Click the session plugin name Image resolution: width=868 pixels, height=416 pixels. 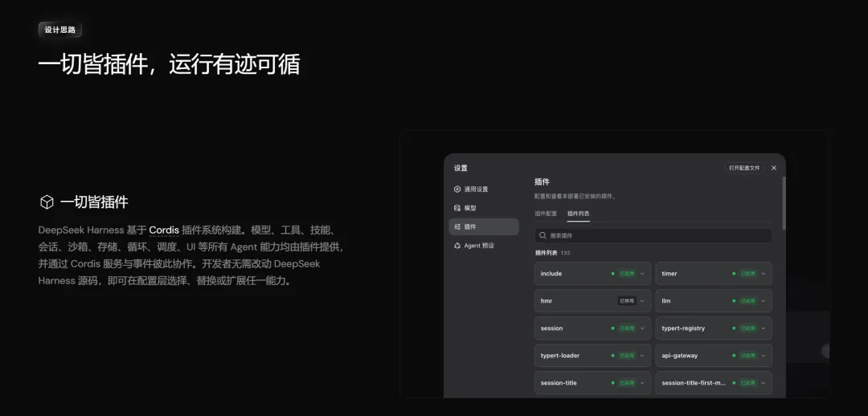(552, 328)
